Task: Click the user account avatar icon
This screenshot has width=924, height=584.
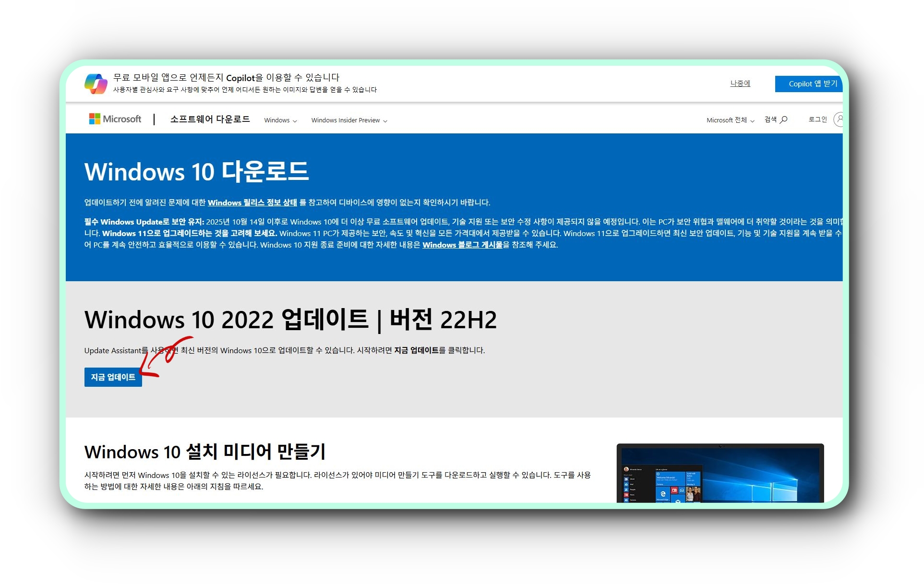Action: coord(839,119)
